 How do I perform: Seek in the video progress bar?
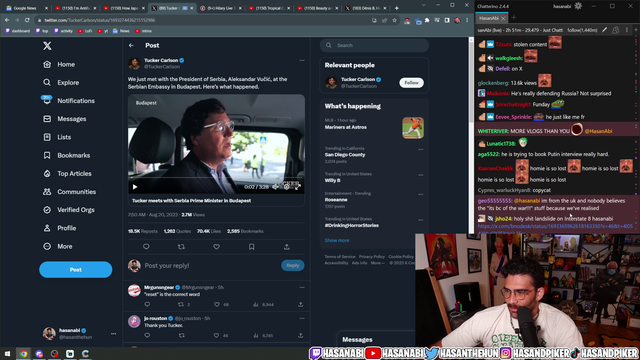216,178
